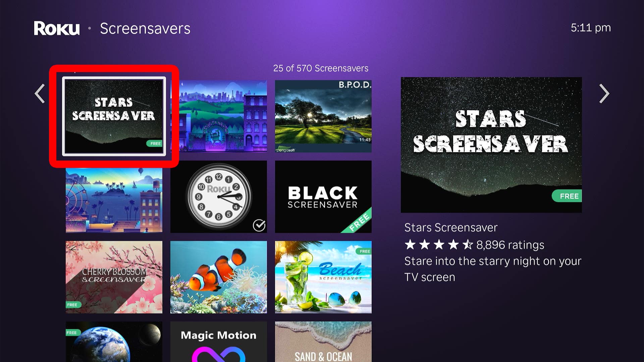Open the Cherry Blossom Screensaver
This screenshot has width=644, height=362.
pyautogui.click(x=114, y=277)
